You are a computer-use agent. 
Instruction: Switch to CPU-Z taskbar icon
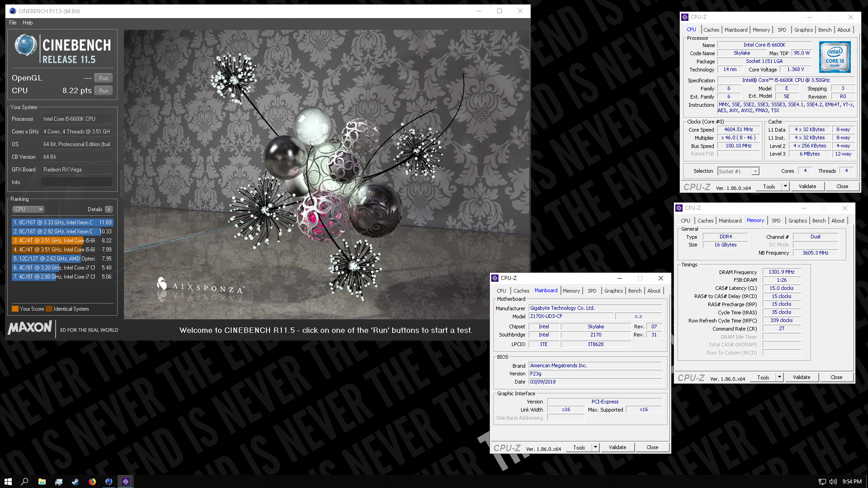126,482
